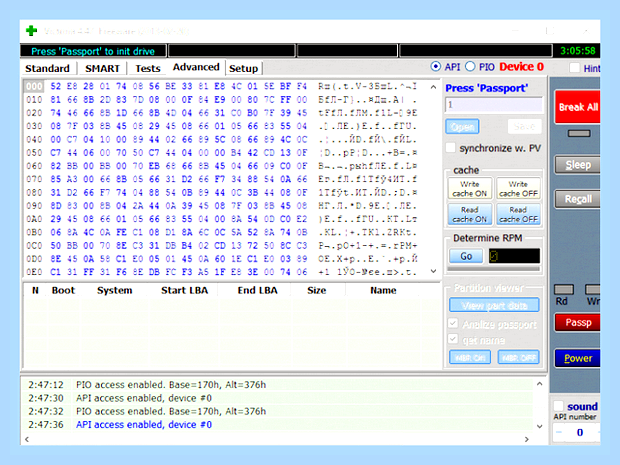Screen dimensions: 620x465
Task: Click the Boot column header
Action: tap(63, 290)
